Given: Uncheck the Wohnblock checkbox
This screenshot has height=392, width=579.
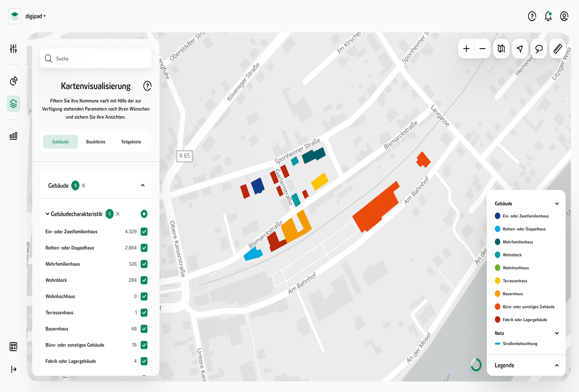Looking at the screenshot, I should (144, 280).
